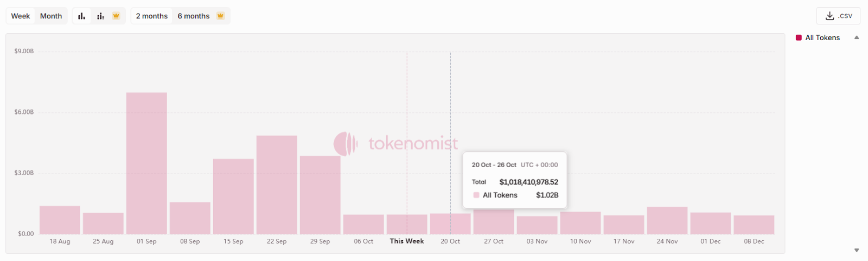Click the 24 Nov bar
The image size is (868, 261).
tap(667, 220)
